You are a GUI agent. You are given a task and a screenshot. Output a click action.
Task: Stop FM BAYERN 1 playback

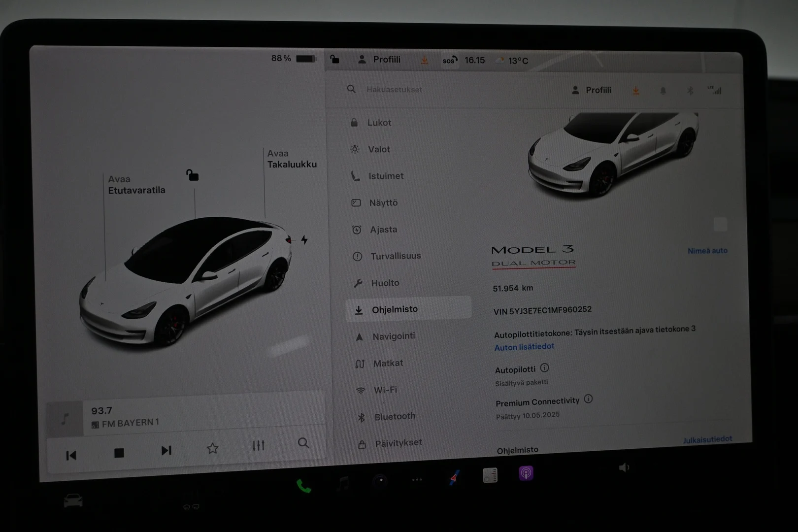pyautogui.click(x=119, y=453)
